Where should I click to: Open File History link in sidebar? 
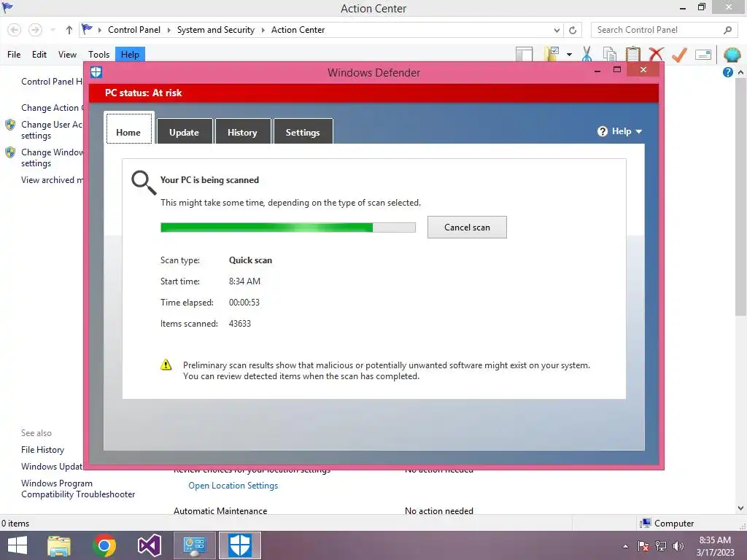42,450
